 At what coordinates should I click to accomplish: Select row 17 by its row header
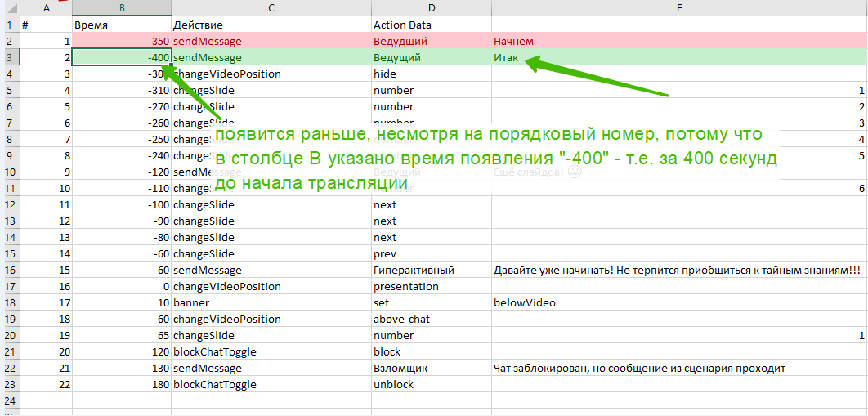(x=9, y=287)
